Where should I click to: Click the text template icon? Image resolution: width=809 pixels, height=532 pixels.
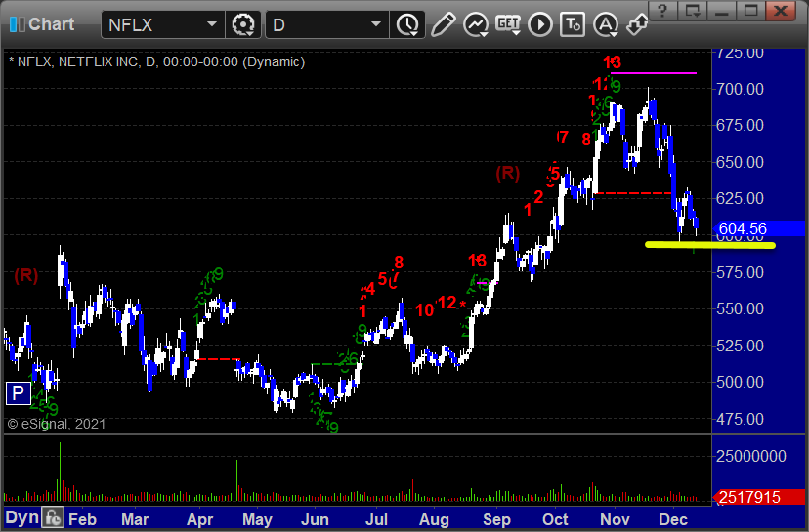point(573,24)
